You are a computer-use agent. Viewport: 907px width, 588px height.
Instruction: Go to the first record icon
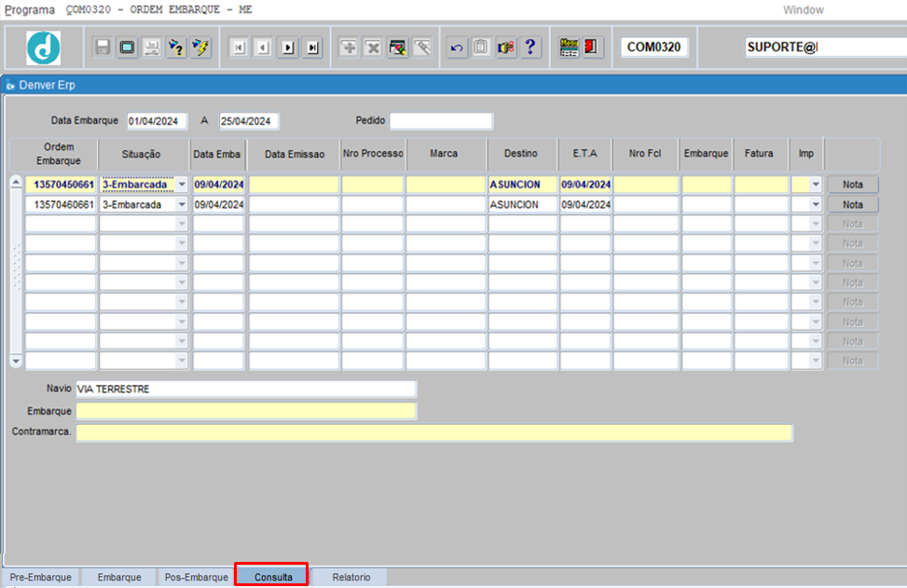[239, 48]
